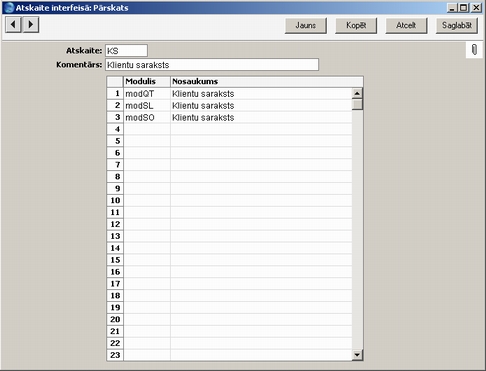Click the empty Nosaukums cell in row 4
Image resolution: width=486 pixels, height=371 pixels.
(x=261, y=129)
